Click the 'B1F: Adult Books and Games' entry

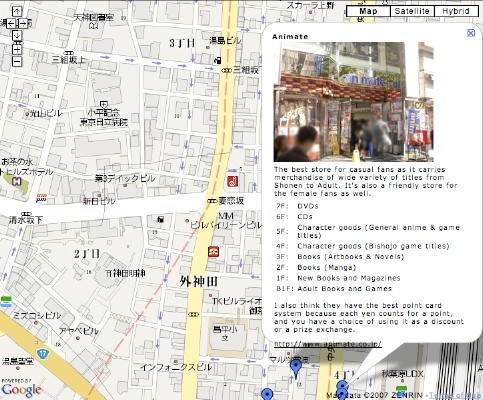tap(334, 289)
